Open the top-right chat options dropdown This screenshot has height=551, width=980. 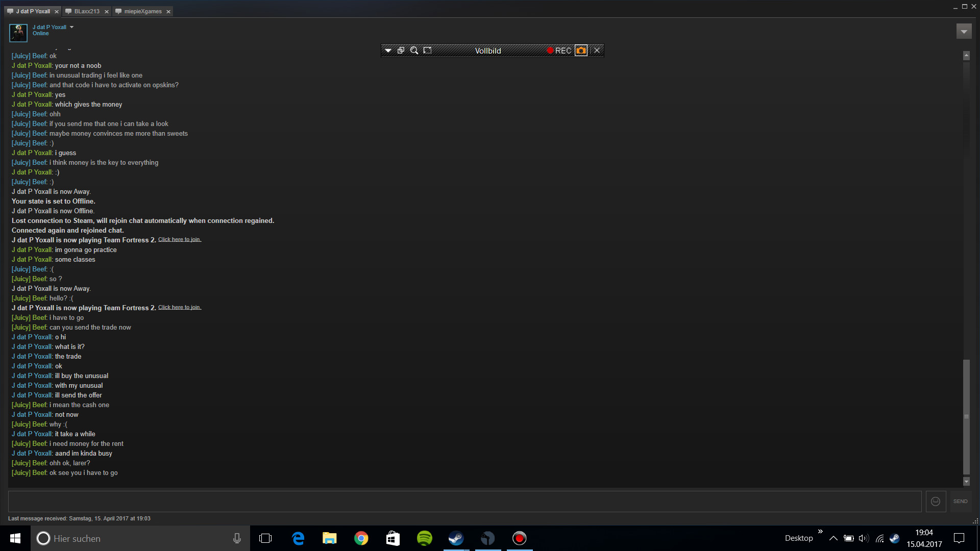[964, 32]
